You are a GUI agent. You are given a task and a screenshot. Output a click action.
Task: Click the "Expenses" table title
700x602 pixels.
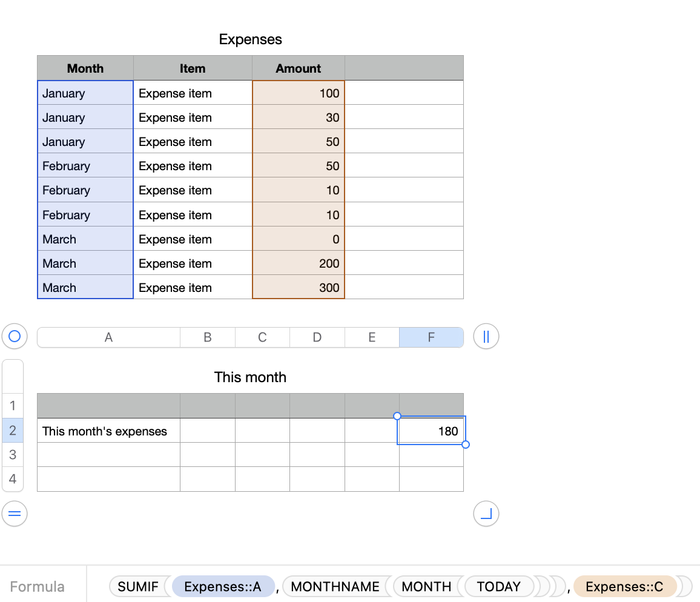click(x=250, y=39)
